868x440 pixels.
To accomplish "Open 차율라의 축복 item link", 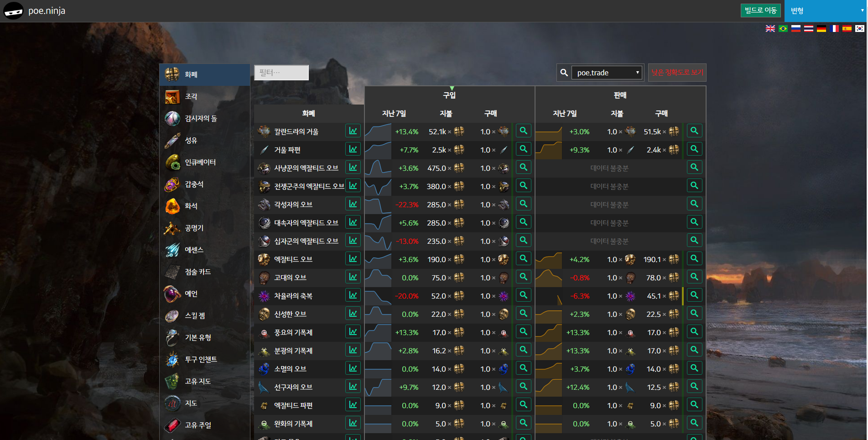I will 293,296.
